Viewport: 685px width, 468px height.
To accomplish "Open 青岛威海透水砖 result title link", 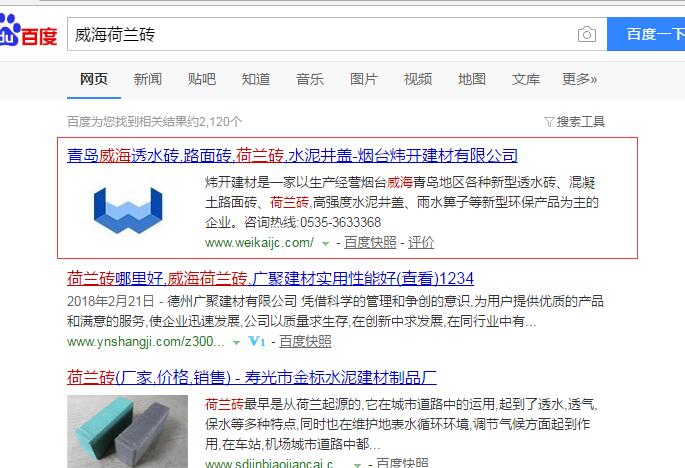I will click(x=292, y=155).
